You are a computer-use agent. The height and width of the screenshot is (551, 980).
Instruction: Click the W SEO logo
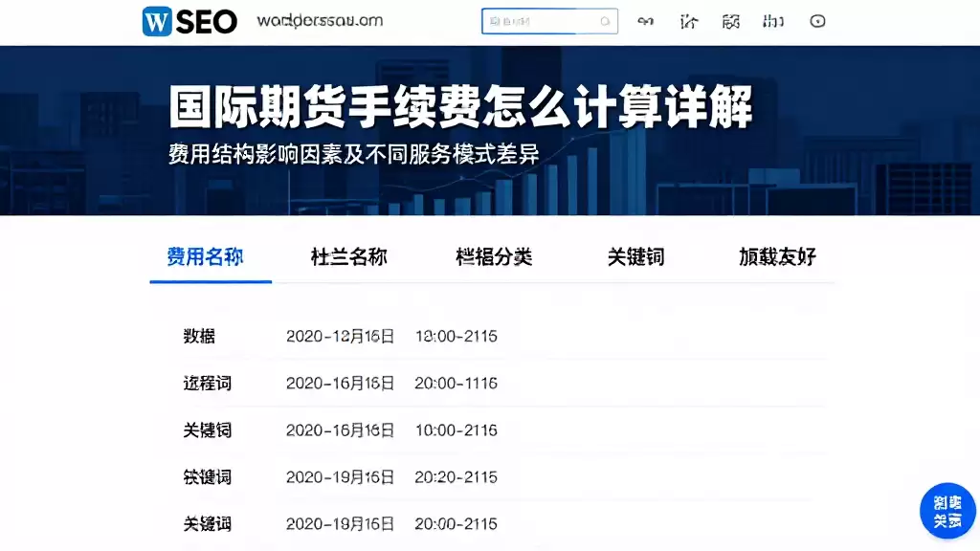coord(189,21)
